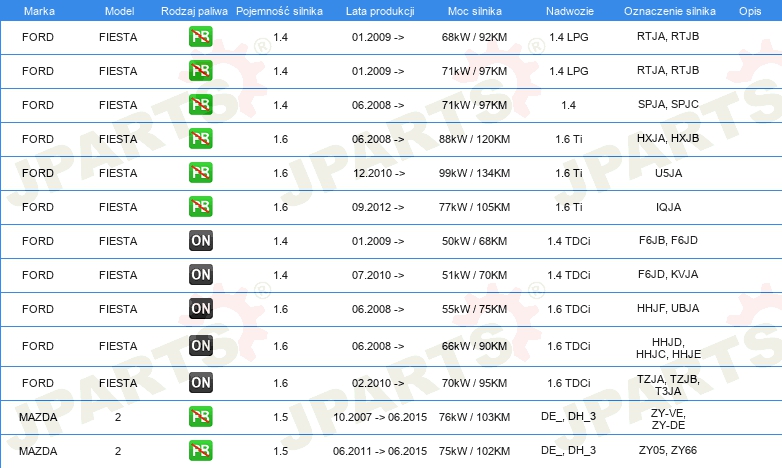
Task: Select the 50kW / 68KM power cell
Action: point(474,241)
